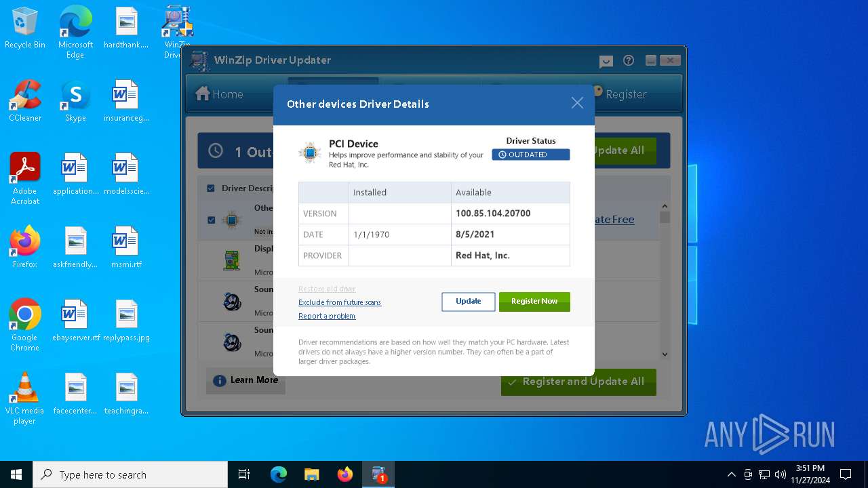Select available date 8/5/2021 cell
Image resolution: width=868 pixels, height=488 pixels.
(511, 235)
